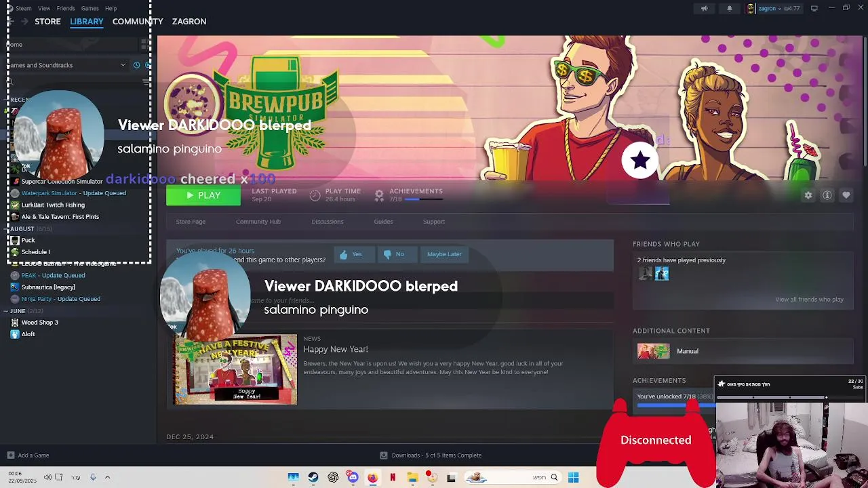The width and height of the screenshot is (868, 488).
Task: Open Guides link
Action: pyautogui.click(x=383, y=222)
